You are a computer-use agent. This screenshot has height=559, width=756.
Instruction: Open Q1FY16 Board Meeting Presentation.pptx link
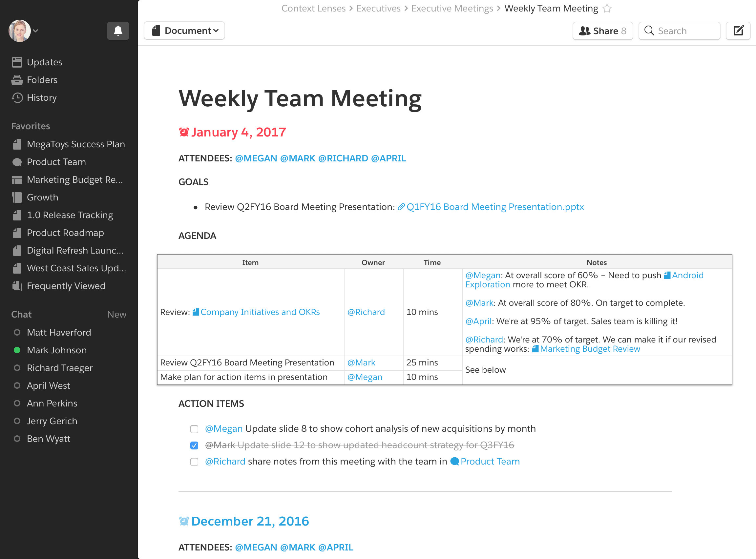click(x=495, y=207)
